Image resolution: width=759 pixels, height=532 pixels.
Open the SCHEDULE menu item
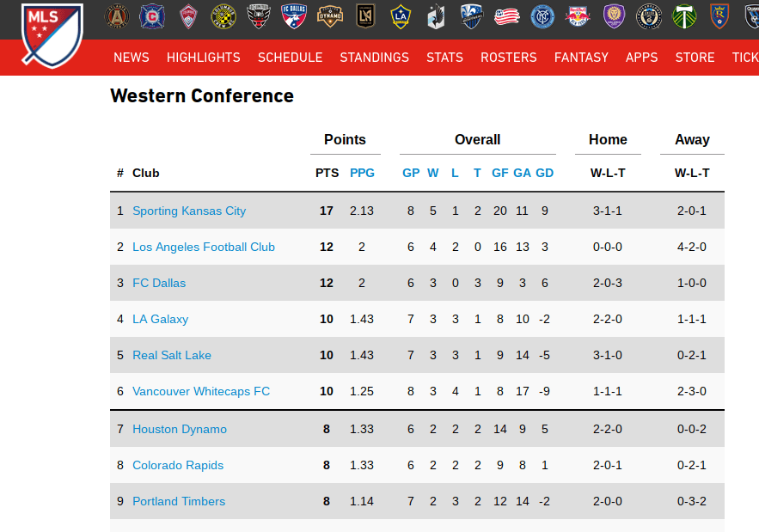tap(290, 58)
